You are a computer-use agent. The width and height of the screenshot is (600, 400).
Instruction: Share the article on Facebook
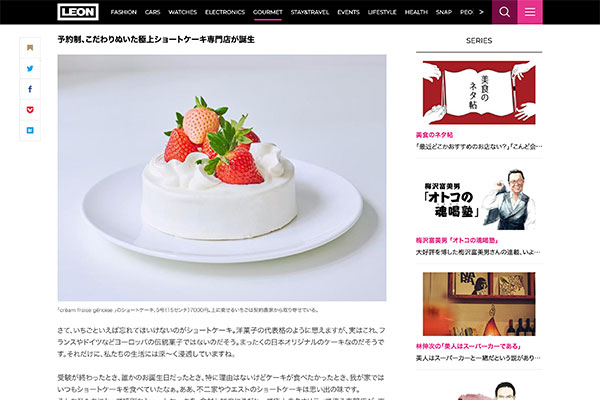pyautogui.click(x=30, y=89)
